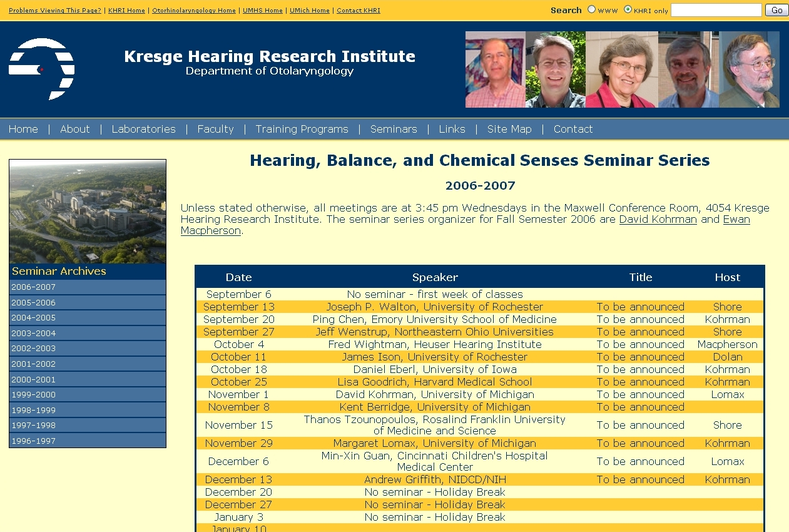The image size is (789, 532).
Task: Go to the Laboratories navigation item
Action: 143,129
